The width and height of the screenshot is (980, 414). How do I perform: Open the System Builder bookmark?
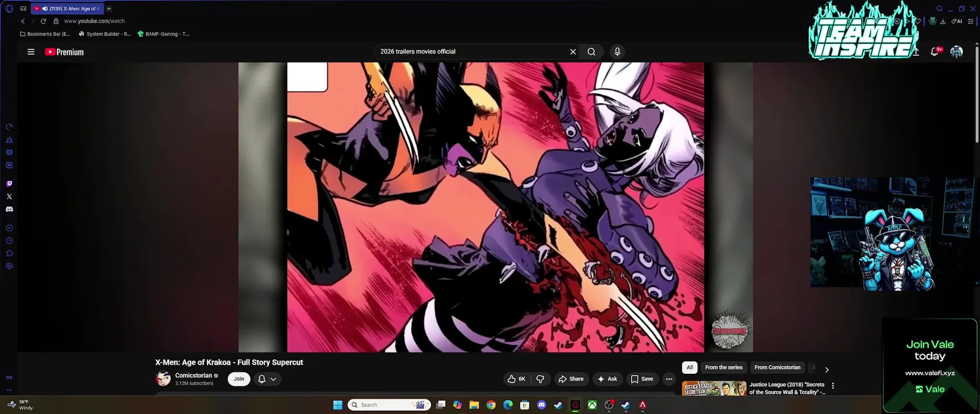(105, 34)
